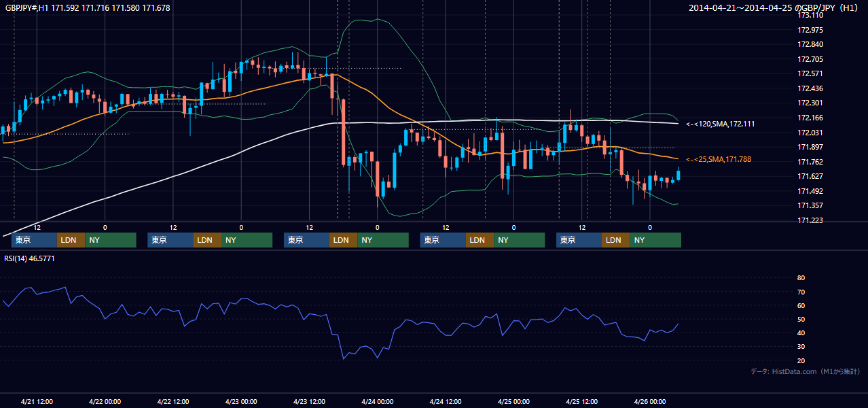868x408 pixels.
Task: Click price axis value 171.762
Action: tap(810, 162)
